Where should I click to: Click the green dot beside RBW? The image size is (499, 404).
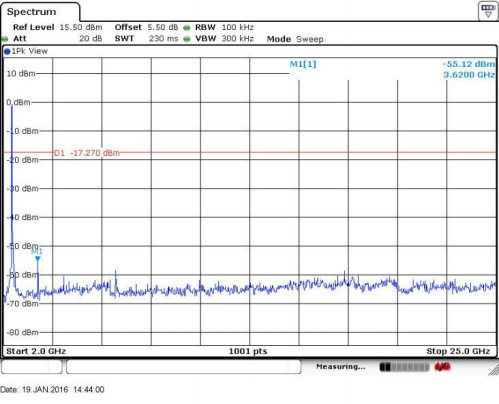pos(187,28)
